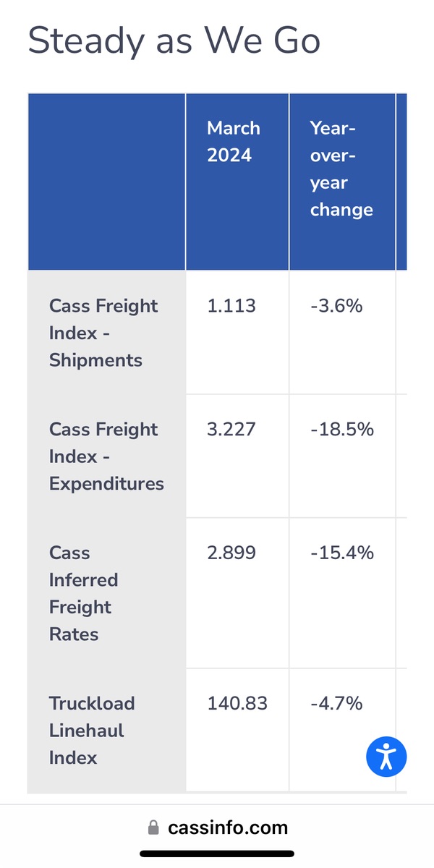Tap the "Cass Inferred Freight Rates" row label
Viewport: 434px width, 868px height.
click(83, 593)
